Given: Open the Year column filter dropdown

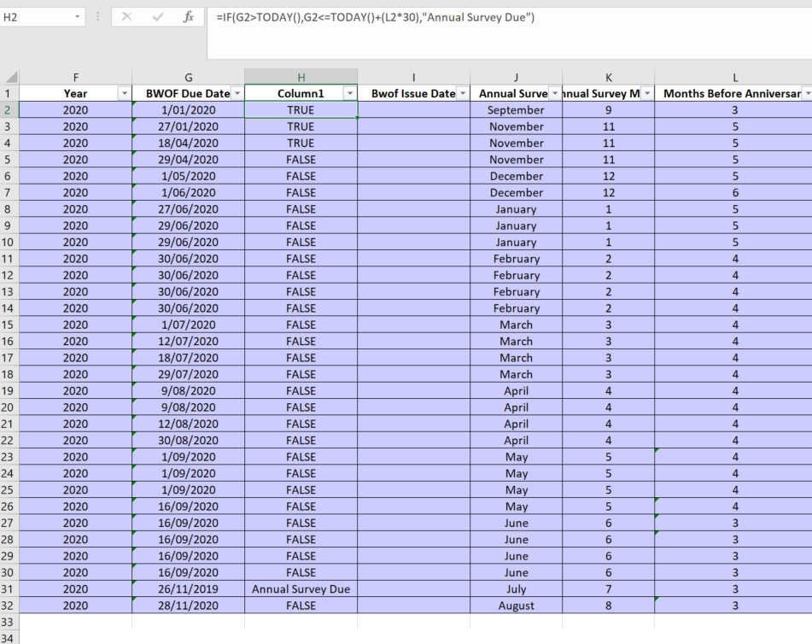Looking at the screenshot, I should (125, 93).
